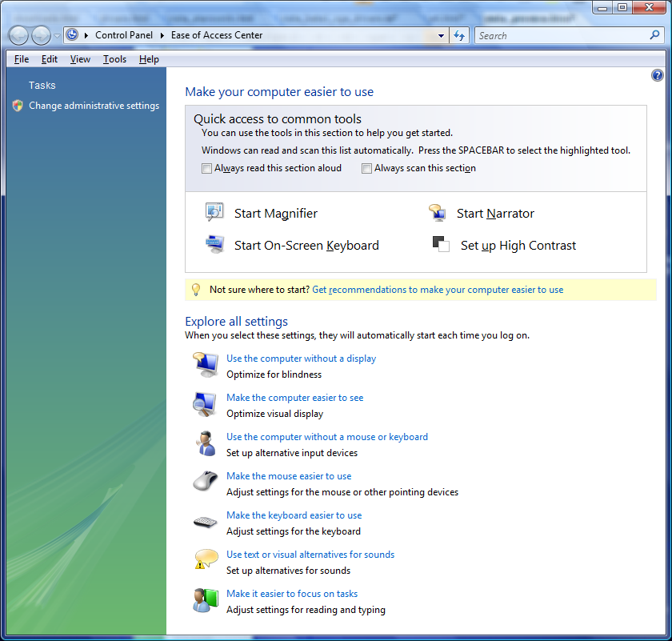Click the headset person icon for alternative input
This screenshot has height=641, width=672.
pyautogui.click(x=206, y=443)
